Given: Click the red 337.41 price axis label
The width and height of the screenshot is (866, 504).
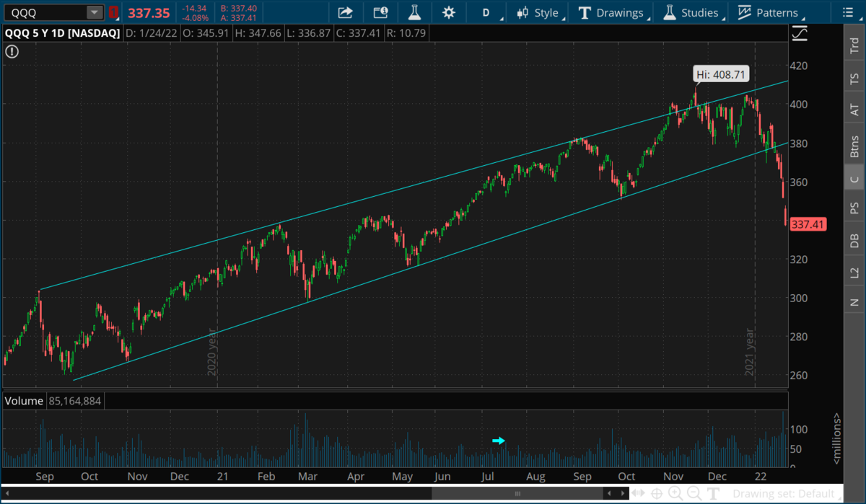Looking at the screenshot, I should point(808,224).
